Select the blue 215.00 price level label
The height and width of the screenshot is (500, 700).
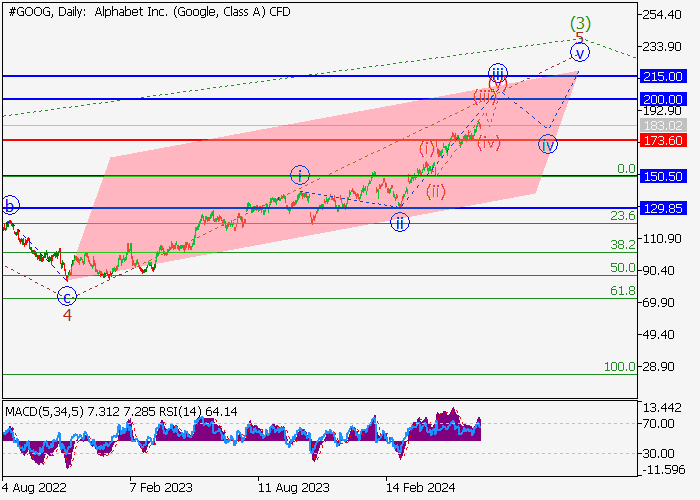(x=662, y=76)
